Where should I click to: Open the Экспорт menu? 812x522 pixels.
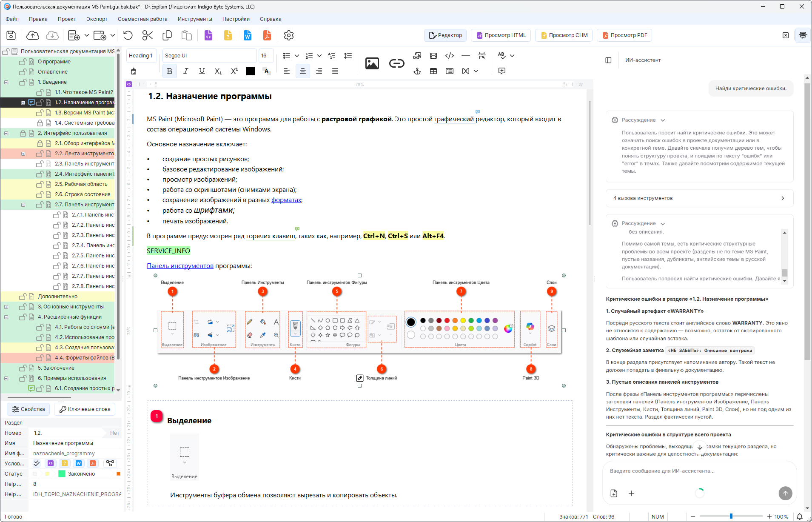pyautogui.click(x=97, y=19)
